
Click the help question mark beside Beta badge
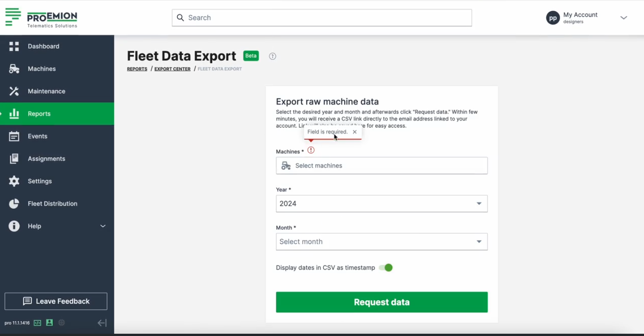272,56
